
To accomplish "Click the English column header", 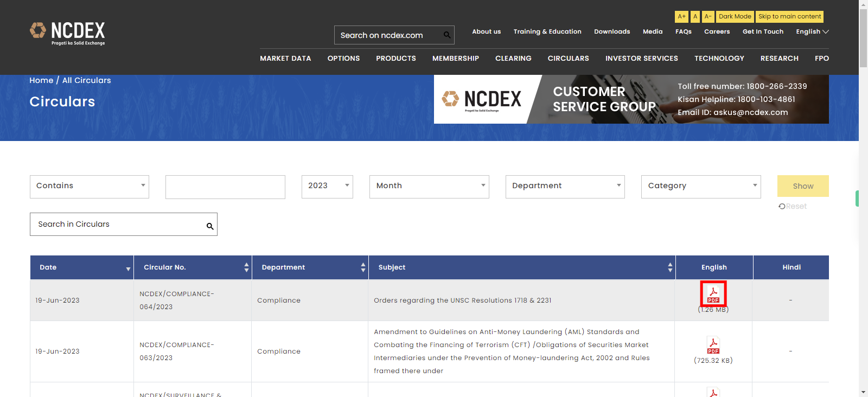I will coord(714,267).
